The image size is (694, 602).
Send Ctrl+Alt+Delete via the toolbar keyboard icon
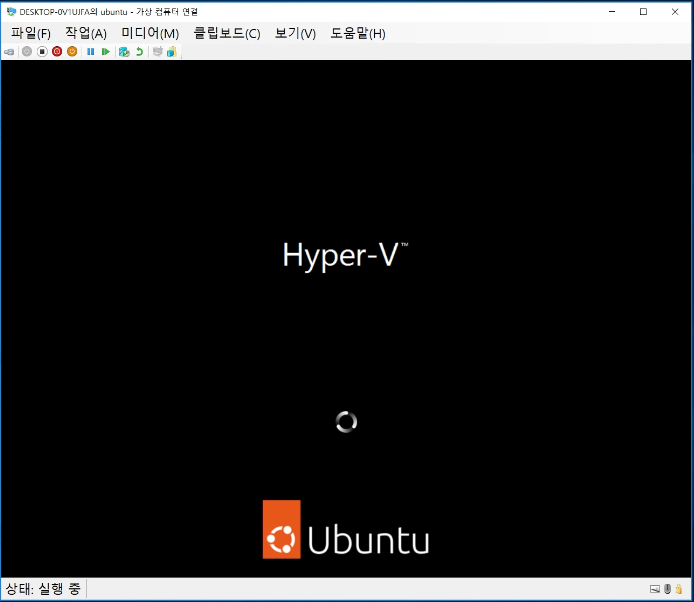[9, 52]
